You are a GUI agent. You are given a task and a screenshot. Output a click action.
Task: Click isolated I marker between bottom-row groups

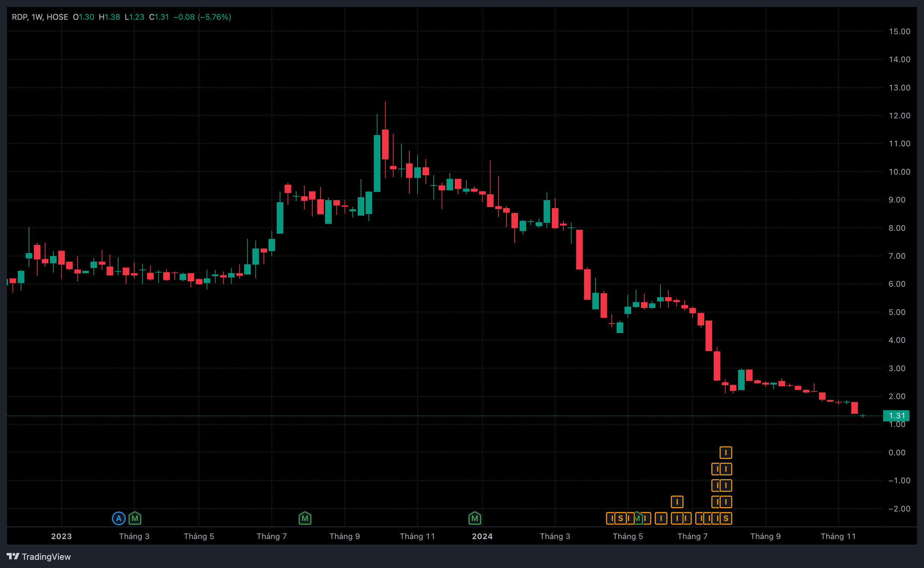click(661, 519)
